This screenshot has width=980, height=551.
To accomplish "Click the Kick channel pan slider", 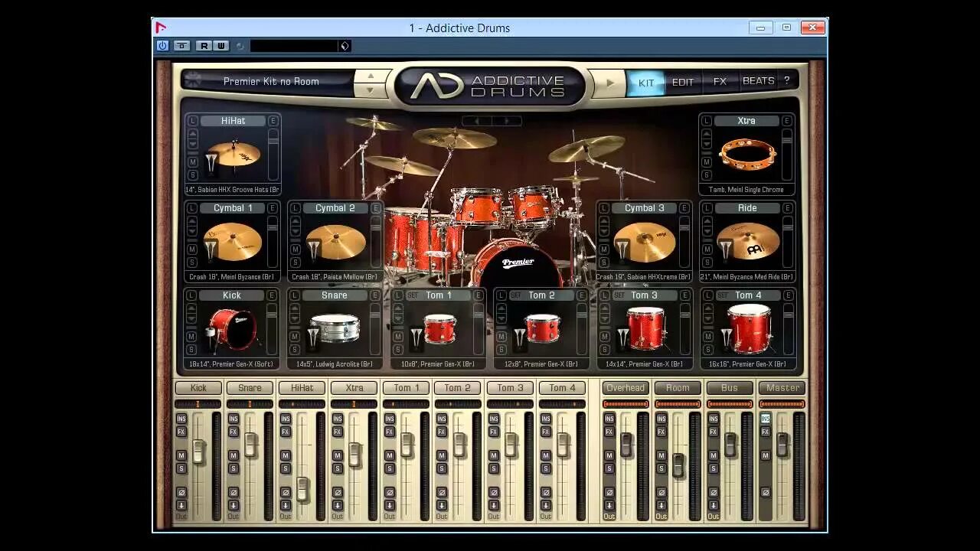I will 198,404.
